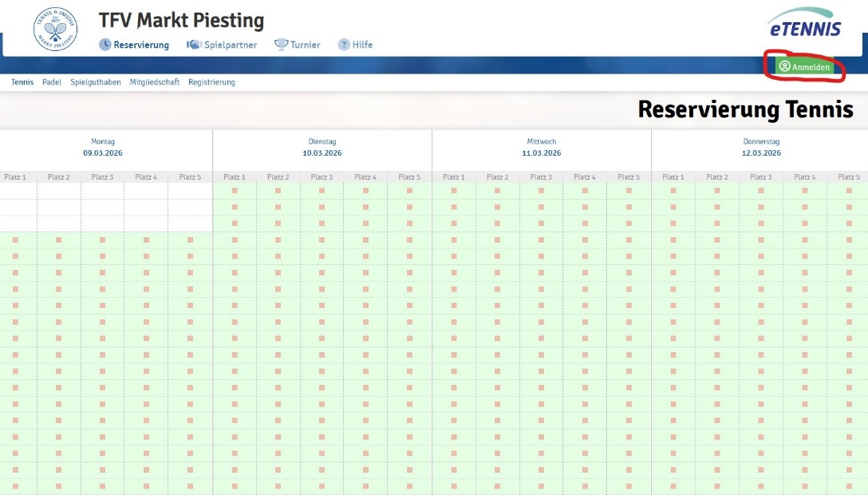Reserve the topmost Mittwoch slot on Platz 3
The height and width of the screenshot is (495, 868).
click(541, 191)
